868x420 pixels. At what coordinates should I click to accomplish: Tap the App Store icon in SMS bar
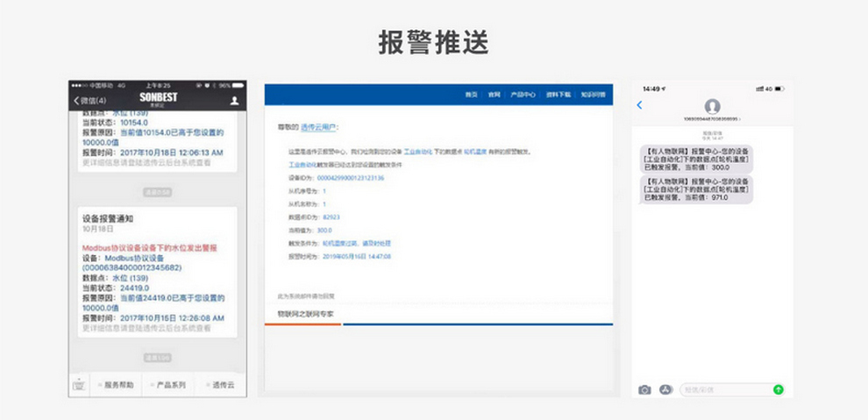pos(665,390)
